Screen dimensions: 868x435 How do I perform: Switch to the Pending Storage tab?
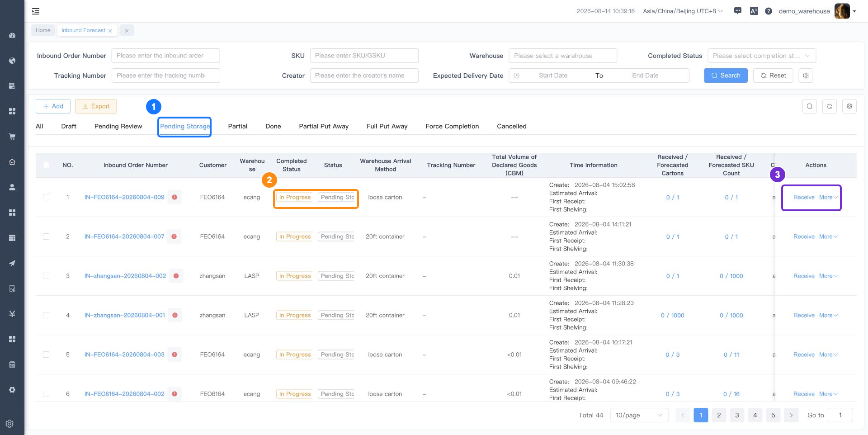click(185, 126)
